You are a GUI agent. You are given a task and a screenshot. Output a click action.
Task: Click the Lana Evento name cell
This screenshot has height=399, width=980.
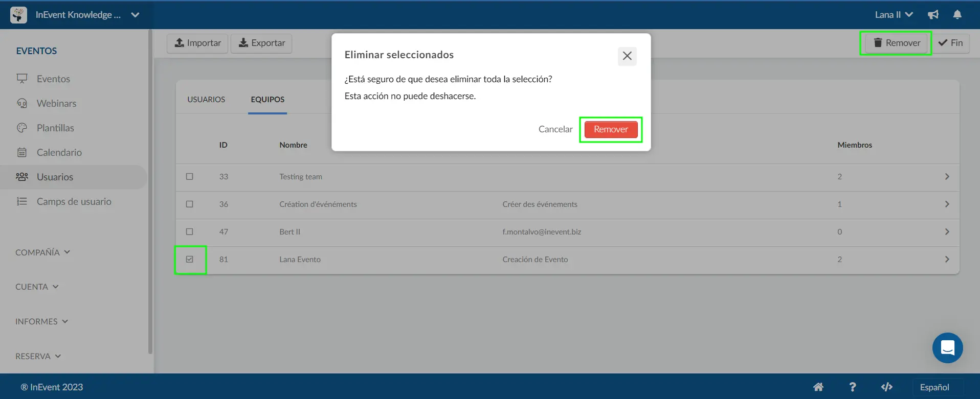pyautogui.click(x=300, y=259)
